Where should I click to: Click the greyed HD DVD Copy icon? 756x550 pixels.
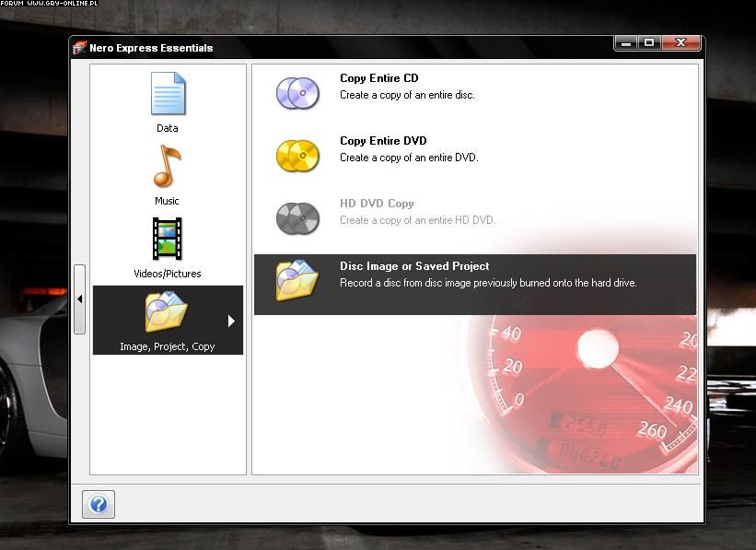pos(297,218)
